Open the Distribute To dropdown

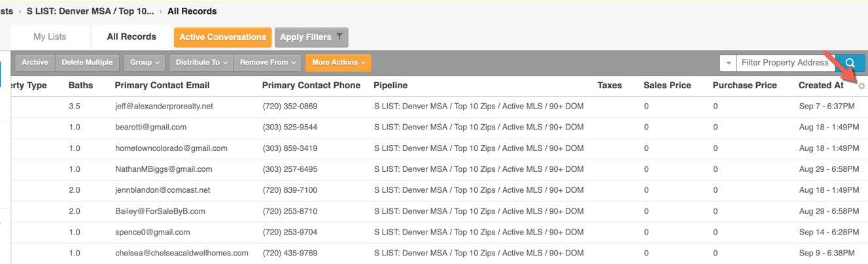(201, 63)
